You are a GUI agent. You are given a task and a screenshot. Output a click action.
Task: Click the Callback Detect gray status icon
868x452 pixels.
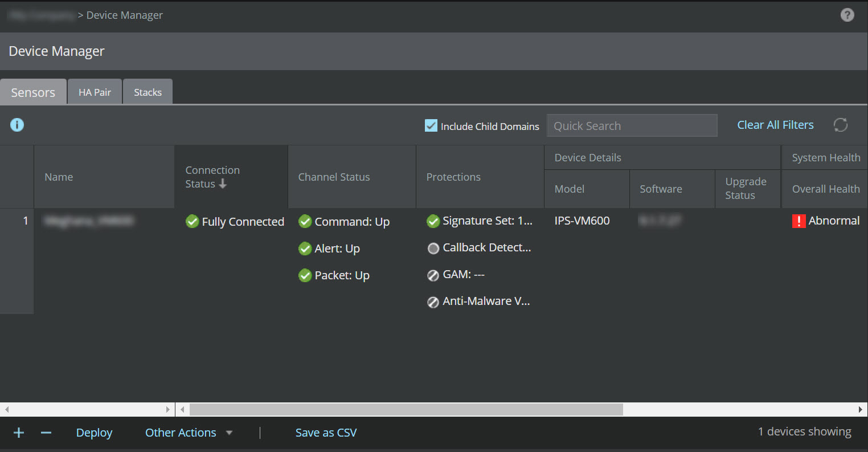(x=433, y=248)
